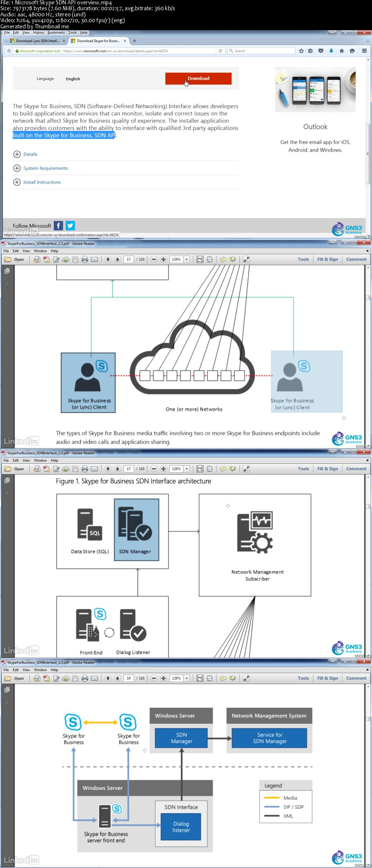Open Fill & Sign pane in Figure 1 Reader window

coord(328,469)
